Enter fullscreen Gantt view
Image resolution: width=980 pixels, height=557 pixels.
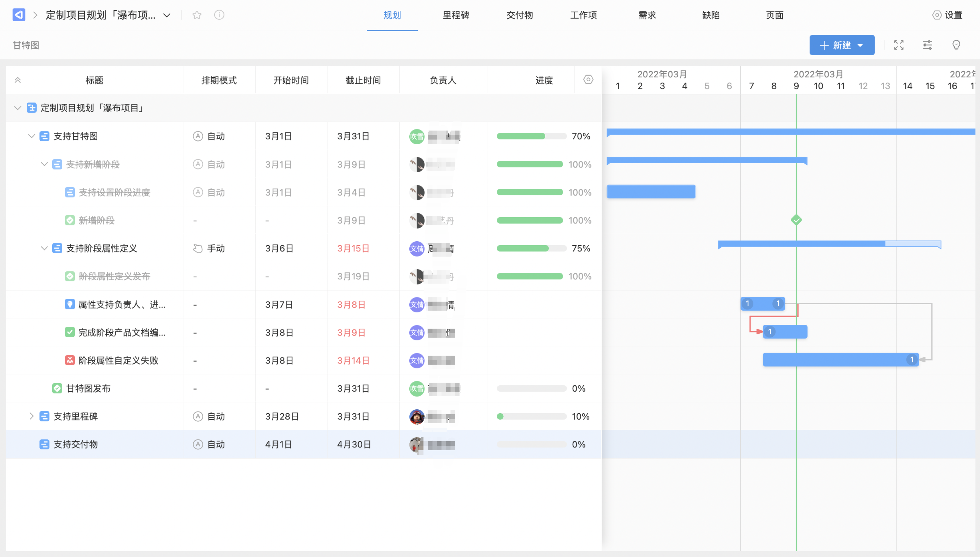(x=899, y=45)
